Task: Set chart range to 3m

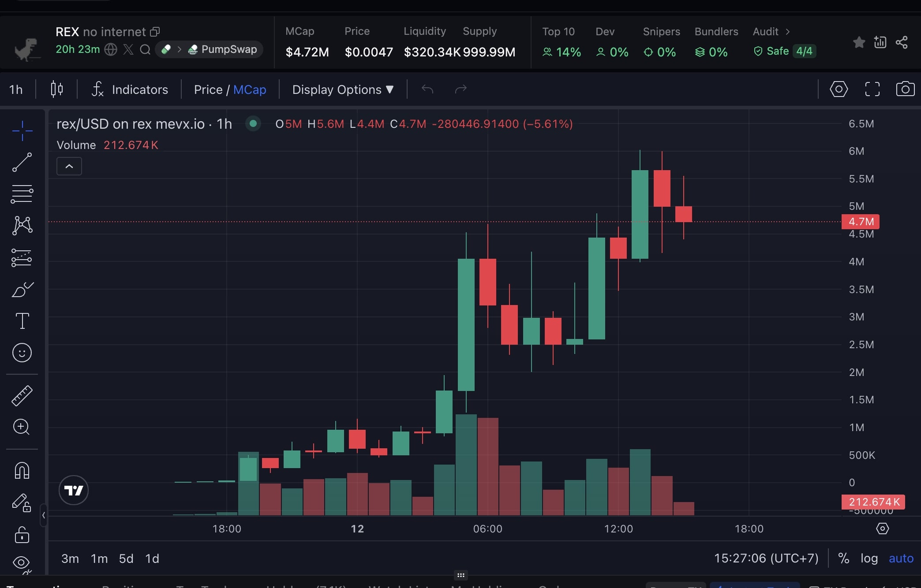Action: [x=70, y=558]
